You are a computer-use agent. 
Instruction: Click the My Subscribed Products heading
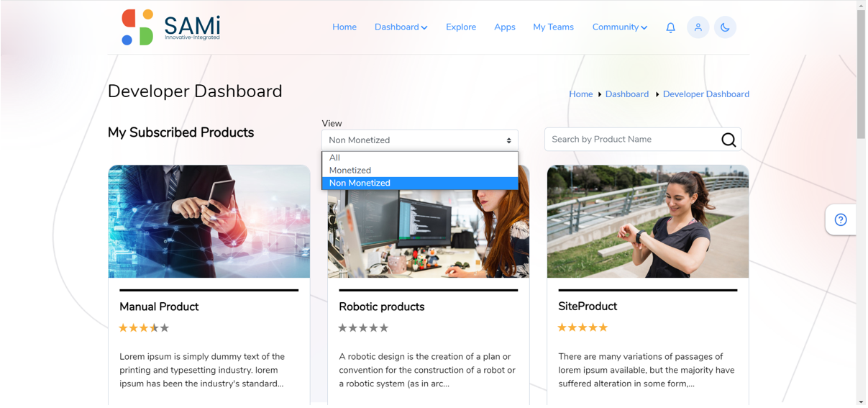[181, 132]
